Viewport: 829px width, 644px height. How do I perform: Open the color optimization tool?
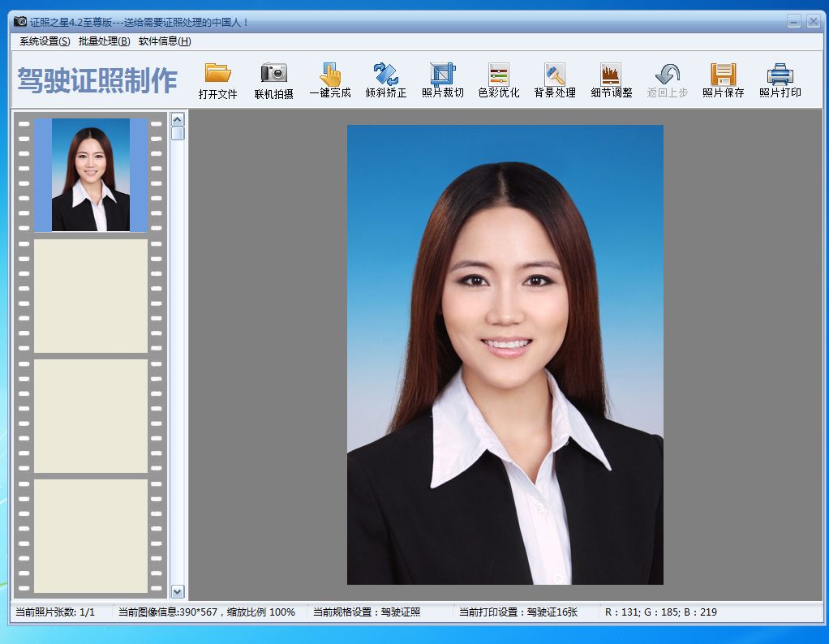498,74
